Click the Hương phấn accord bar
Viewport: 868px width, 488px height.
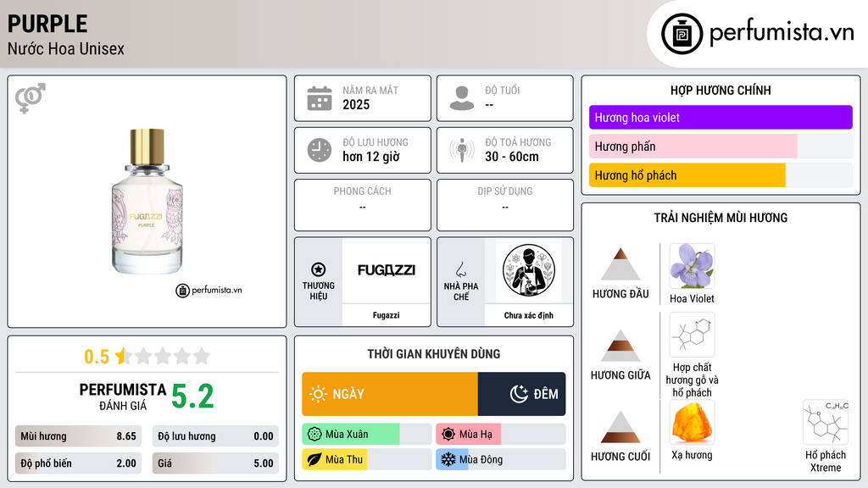pos(721,147)
